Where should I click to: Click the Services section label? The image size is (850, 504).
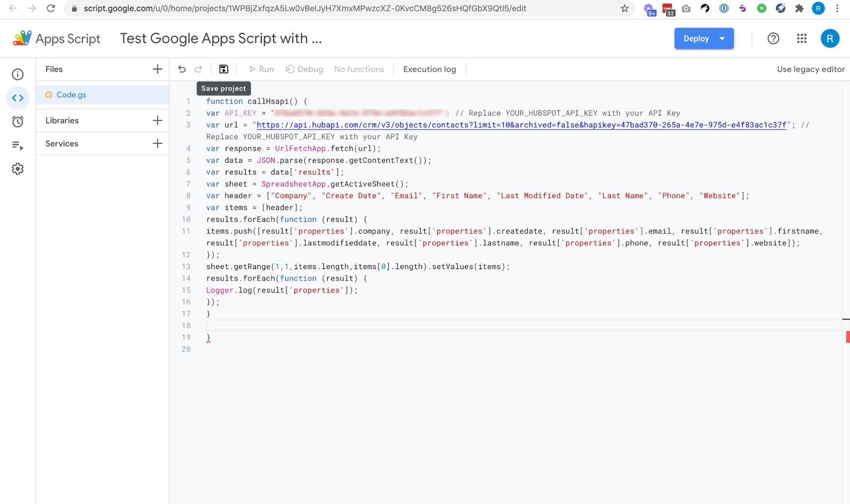click(x=62, y=143)
